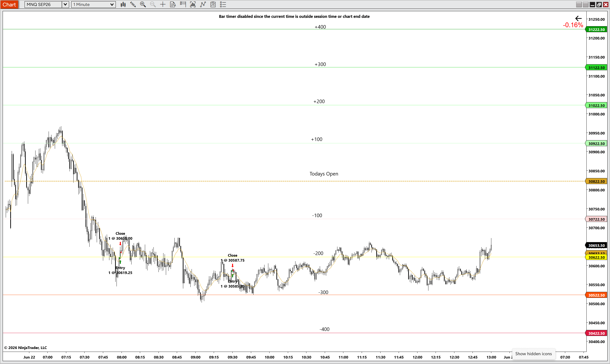Click the 30422.50 red price marker
The width and height of the screenshot is (610, 364).
tap(596, 333)
